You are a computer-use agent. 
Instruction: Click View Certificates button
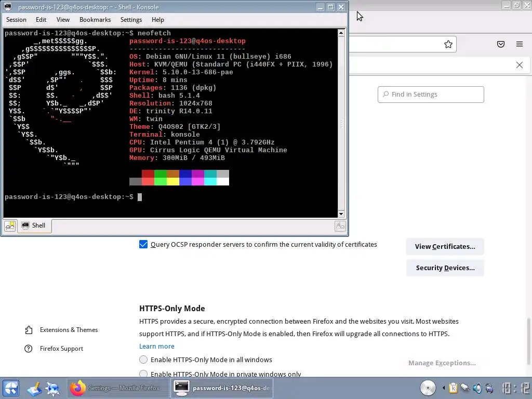coord(445,247)
